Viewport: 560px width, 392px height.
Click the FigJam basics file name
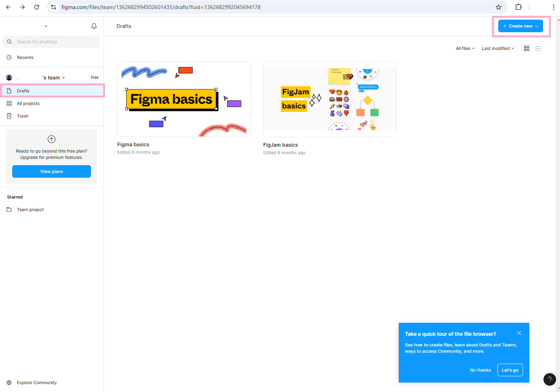tap(281, 145)
